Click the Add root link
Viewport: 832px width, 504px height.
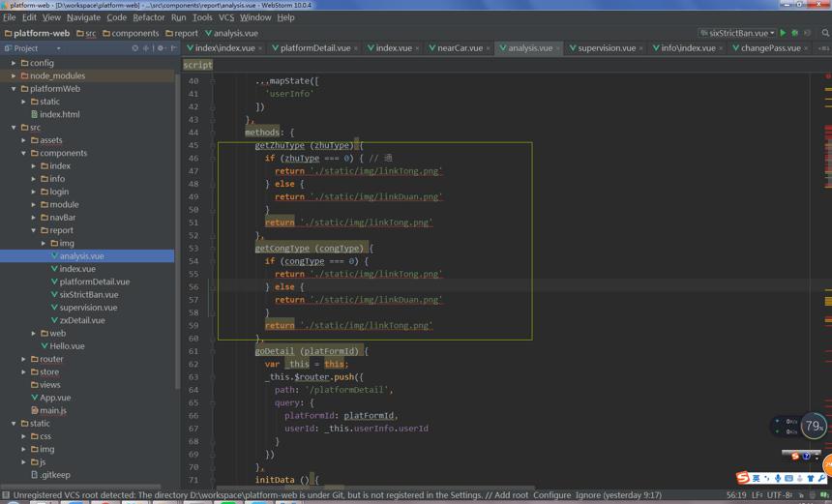point(511,495)
